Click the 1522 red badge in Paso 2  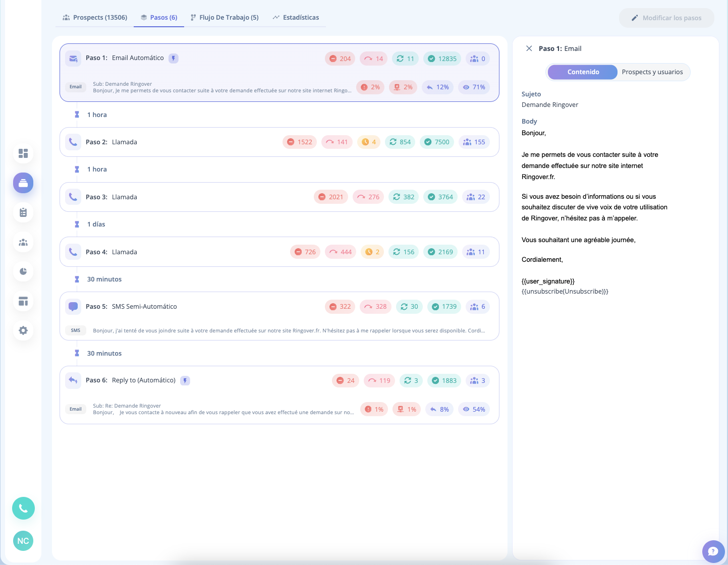tap(300, 142)
